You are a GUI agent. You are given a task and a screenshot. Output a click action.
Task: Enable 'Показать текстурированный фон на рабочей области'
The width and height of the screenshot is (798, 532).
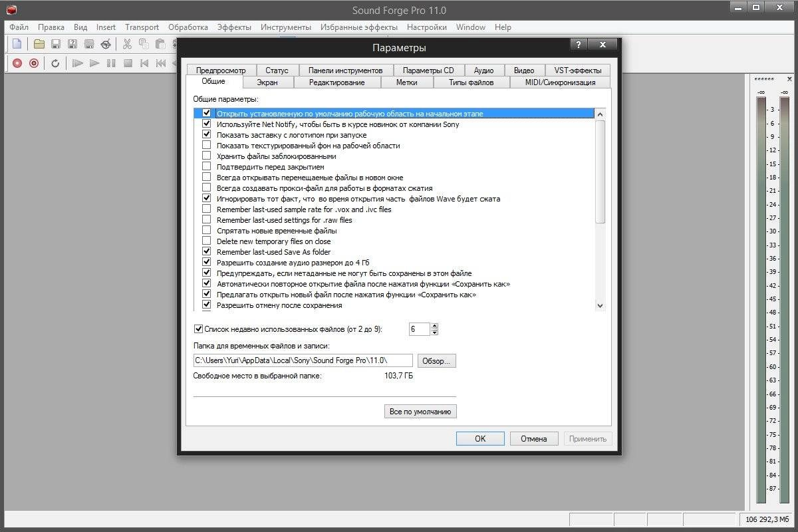coord(206,146)
